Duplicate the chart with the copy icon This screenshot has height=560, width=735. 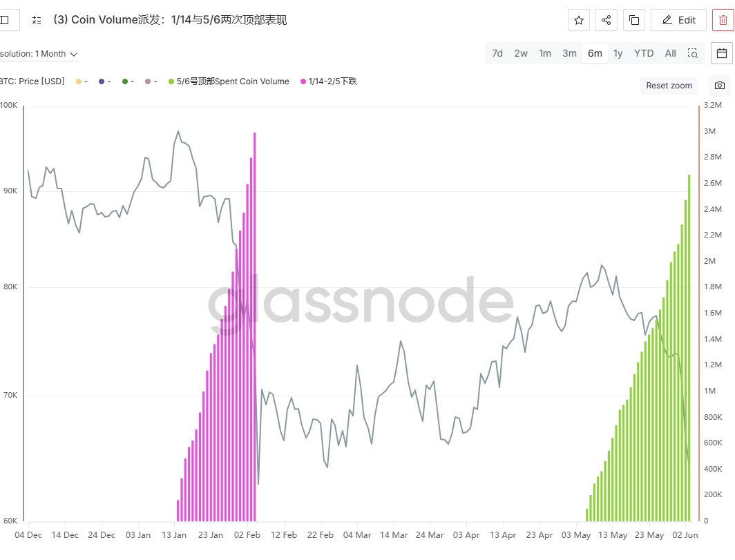(x=633, y=20)
